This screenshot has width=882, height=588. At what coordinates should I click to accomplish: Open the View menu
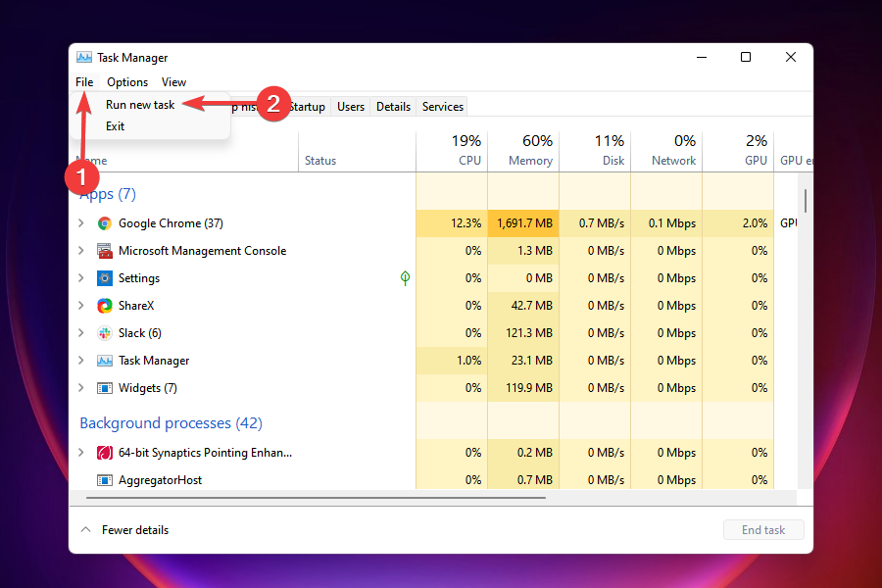173,82
